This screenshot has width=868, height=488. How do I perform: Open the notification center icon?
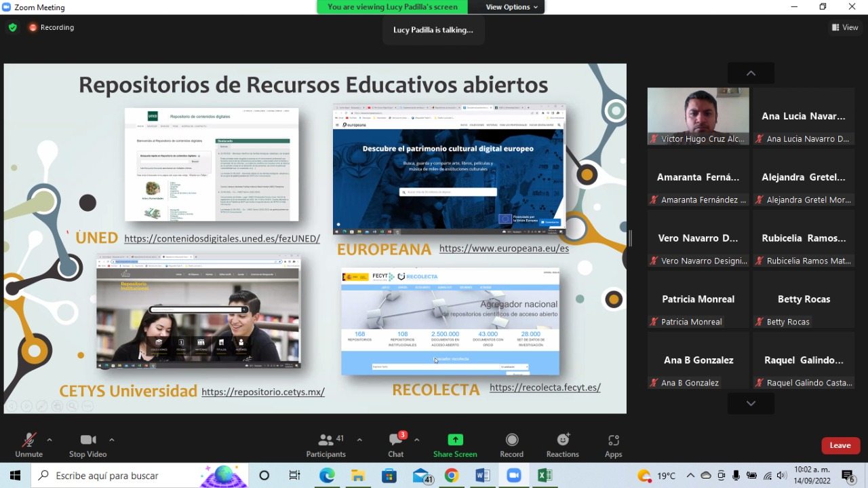pos(848,476)
